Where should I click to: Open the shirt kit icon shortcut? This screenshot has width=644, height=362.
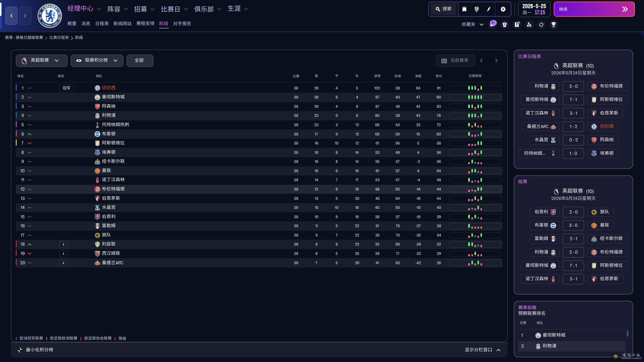(505, 25)
